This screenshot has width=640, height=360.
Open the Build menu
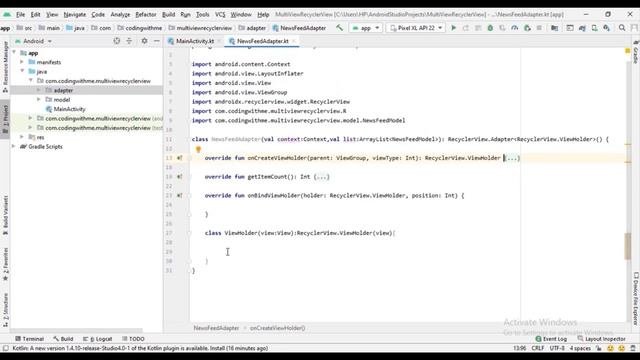[168, 14]
